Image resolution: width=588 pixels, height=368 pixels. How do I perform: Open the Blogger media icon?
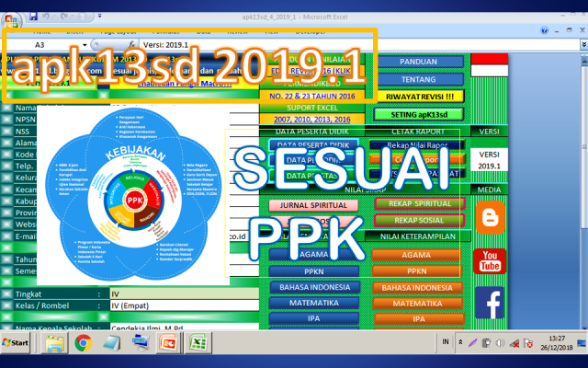click(x=490, y=217)
